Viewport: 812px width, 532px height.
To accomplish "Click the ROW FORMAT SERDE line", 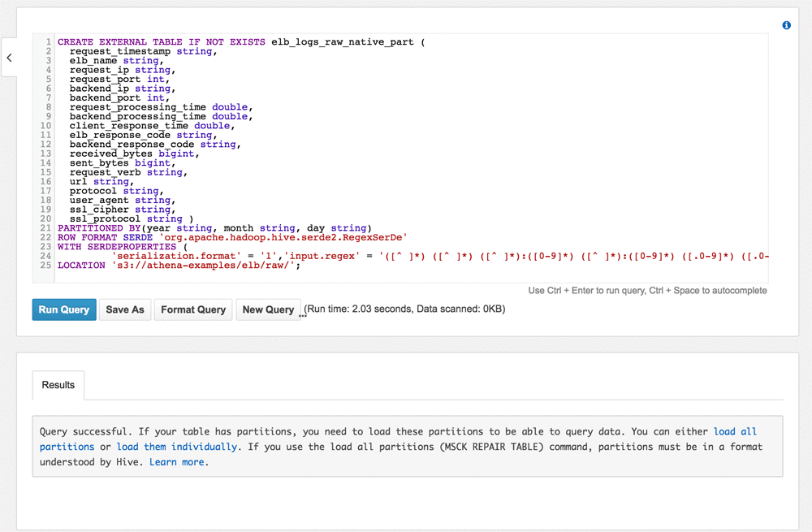I will [x=232, y=238].
